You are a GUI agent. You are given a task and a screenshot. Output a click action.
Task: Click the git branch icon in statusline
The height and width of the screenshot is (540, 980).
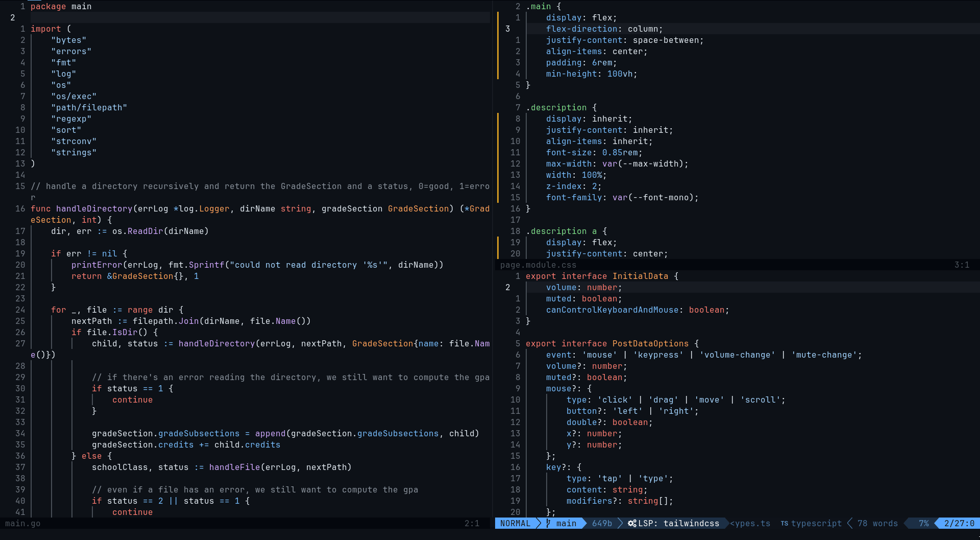click(548, 523)
